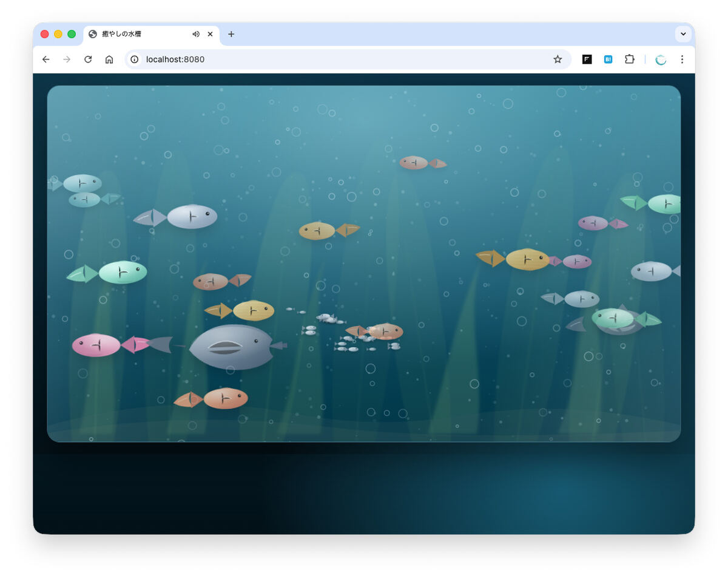The height and width of the screenshot is (578, 728).
Task: Open the Extensions puzzle icon
Action: (629, 59)
